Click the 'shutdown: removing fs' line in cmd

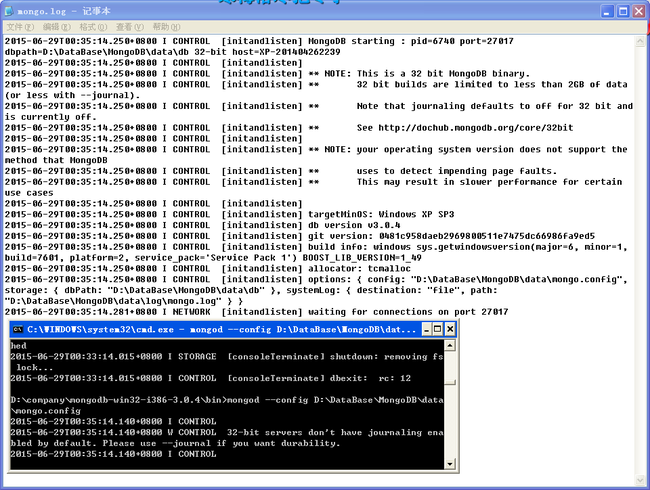click(x=386, y=357)
